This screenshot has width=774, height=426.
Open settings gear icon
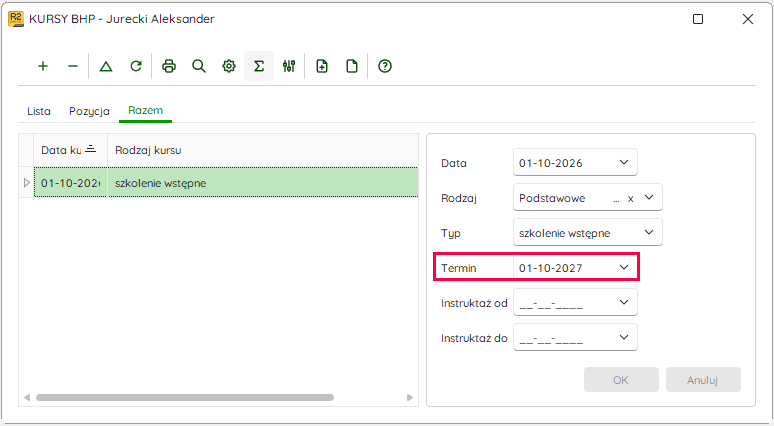click(x=229, y=66)
